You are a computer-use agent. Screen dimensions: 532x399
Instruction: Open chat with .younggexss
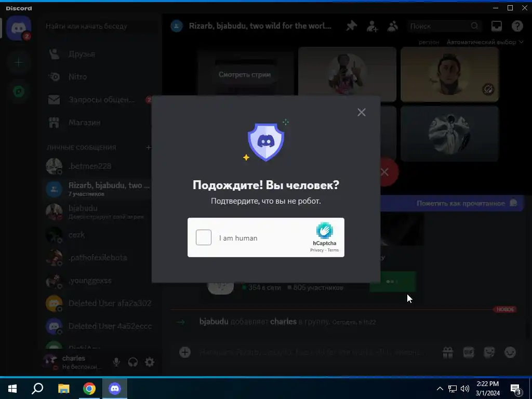tap(98, 281)
